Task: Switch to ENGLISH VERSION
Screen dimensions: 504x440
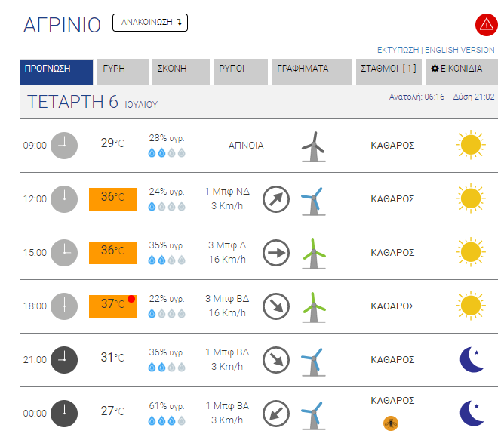Action: (x=460, y=50)
